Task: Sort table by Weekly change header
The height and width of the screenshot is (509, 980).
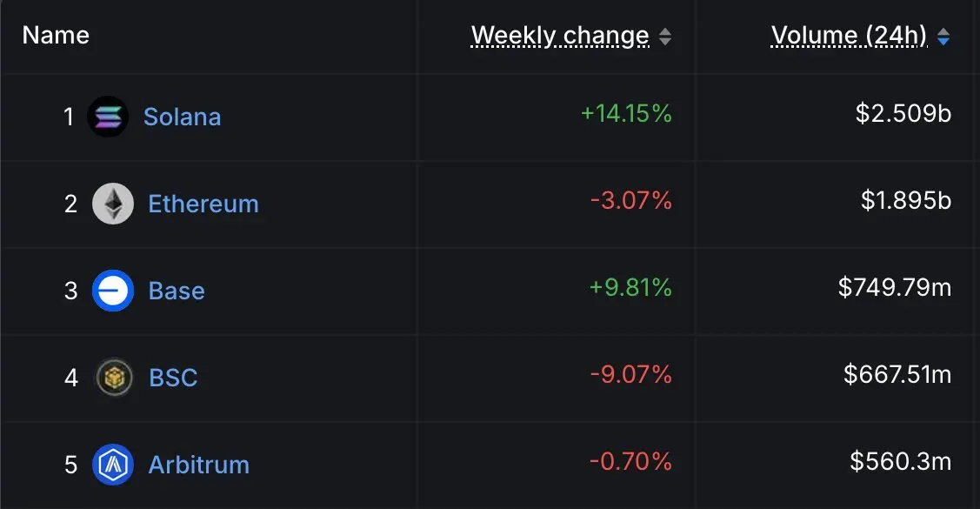Action: pyautogui.click(x=560, y=36)
